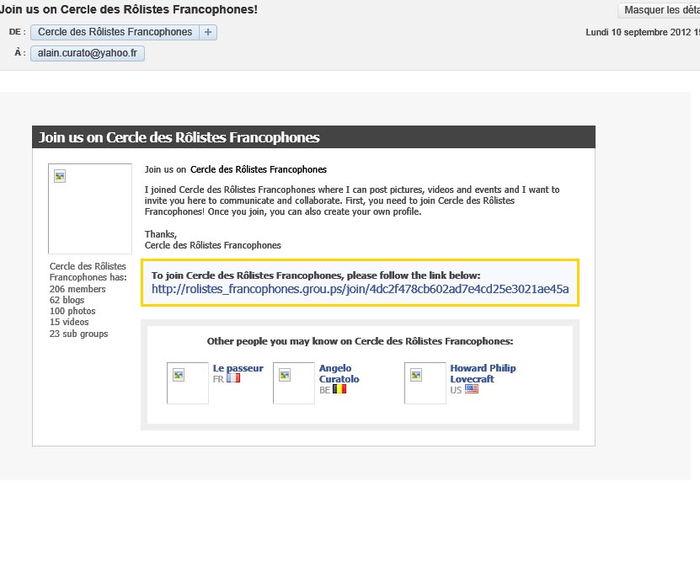Click the '100 photos' text
The height and width of the screenshot is (588, 700).
72,311
